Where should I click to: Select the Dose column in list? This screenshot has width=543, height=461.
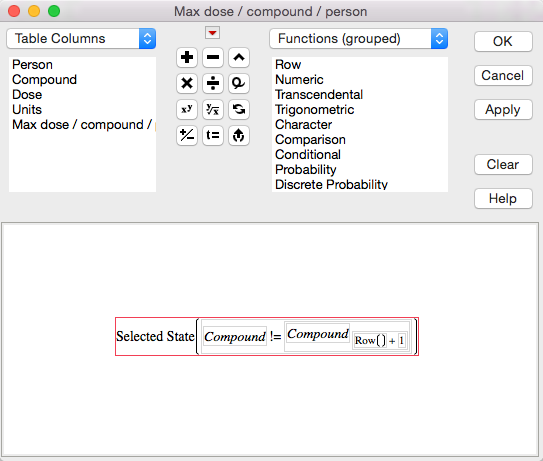[27, 95]
